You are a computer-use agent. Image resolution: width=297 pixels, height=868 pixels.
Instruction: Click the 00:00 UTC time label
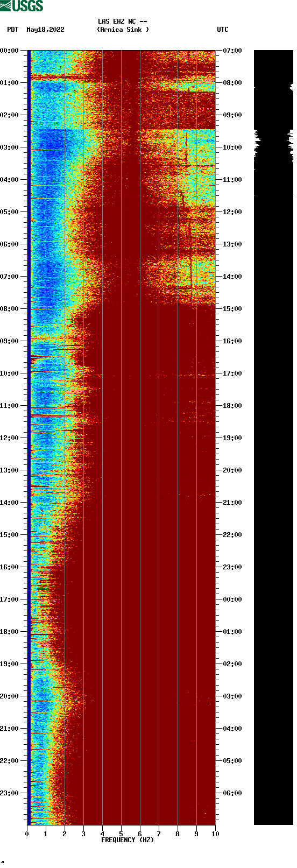pos(232,599)
